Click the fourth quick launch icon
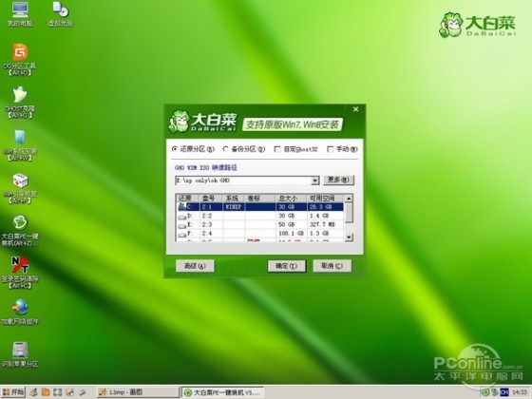This screenshot has width=532, height=399. 69,392
